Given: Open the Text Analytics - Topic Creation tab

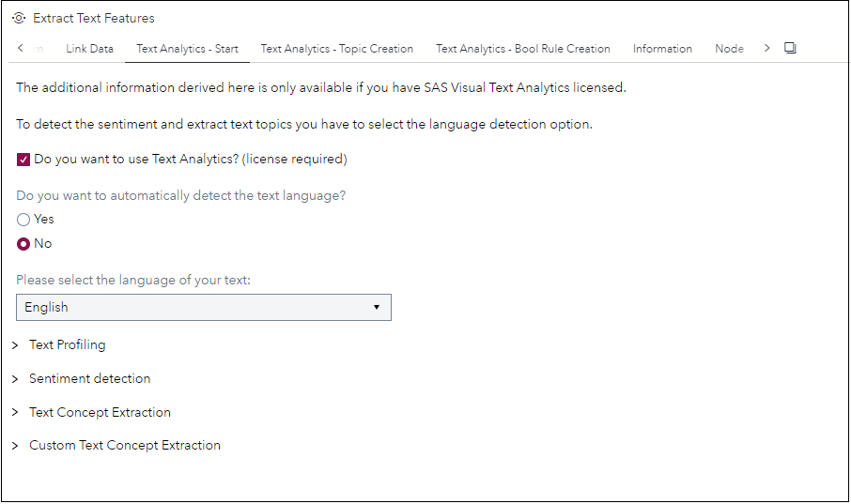Looking at the screenshot, I should point(337,48).
